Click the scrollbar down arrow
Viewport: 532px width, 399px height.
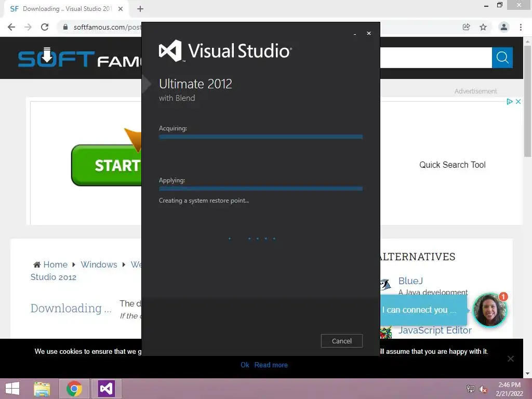point(528,374)
